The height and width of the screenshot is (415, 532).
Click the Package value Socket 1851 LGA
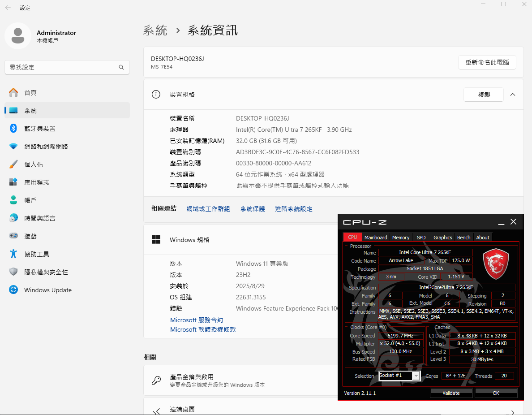pyautogui.click(x=425, y=268)
